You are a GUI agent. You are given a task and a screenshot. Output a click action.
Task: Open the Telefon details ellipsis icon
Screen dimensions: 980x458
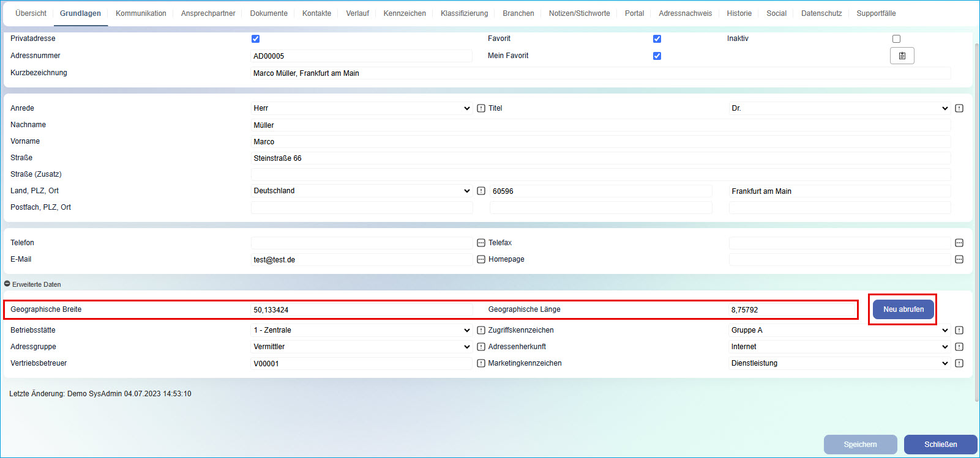click(x=481, y=243)
